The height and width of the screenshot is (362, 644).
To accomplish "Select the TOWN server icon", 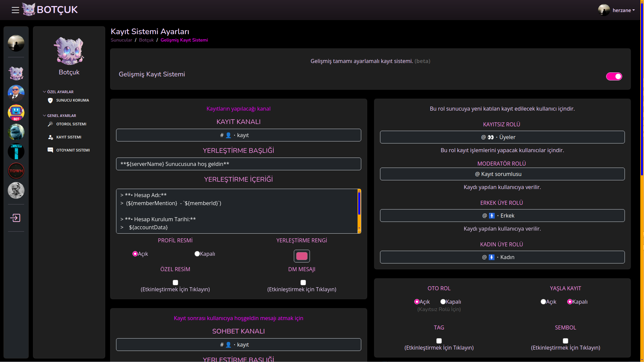I will [x=16, y=171].
